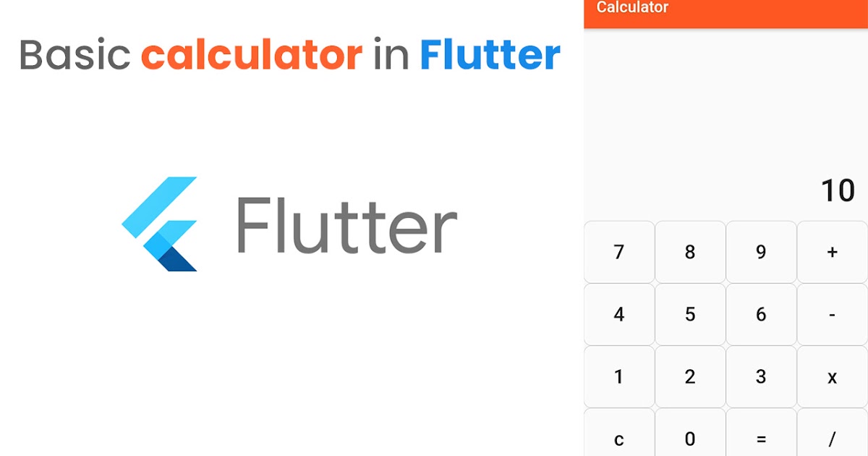Select the result display showing 10
This screenshot has height=456, width=868.
tap(839, 190)
